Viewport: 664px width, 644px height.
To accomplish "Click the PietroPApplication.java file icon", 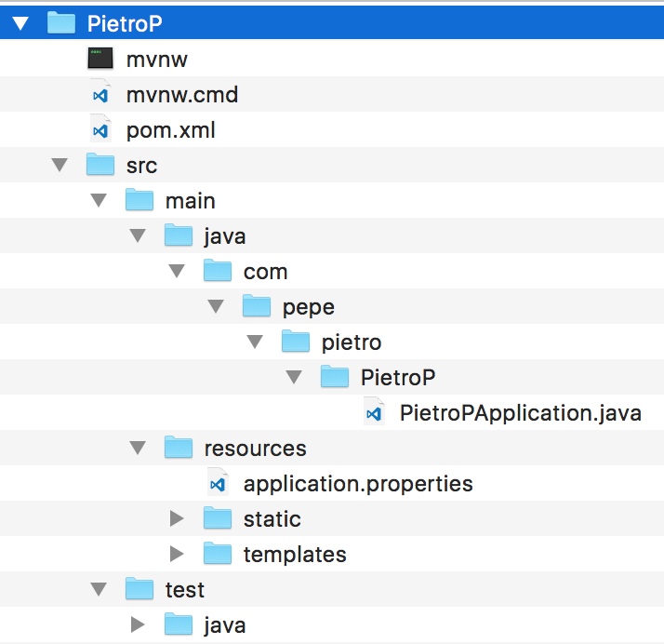I will pyautogui.click(x=373, y=413).
